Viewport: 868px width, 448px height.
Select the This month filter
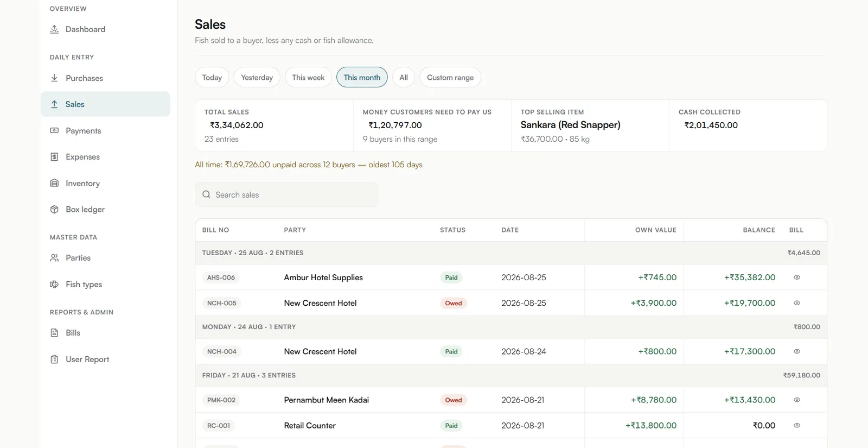(362, 77)
